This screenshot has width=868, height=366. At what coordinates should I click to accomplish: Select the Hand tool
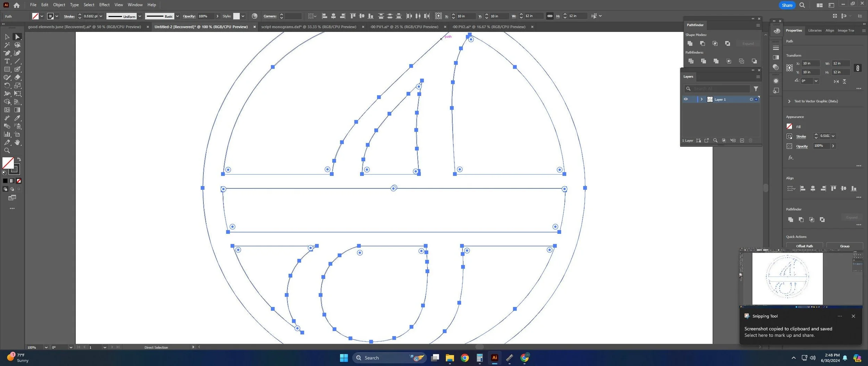(x=17, y=143)
